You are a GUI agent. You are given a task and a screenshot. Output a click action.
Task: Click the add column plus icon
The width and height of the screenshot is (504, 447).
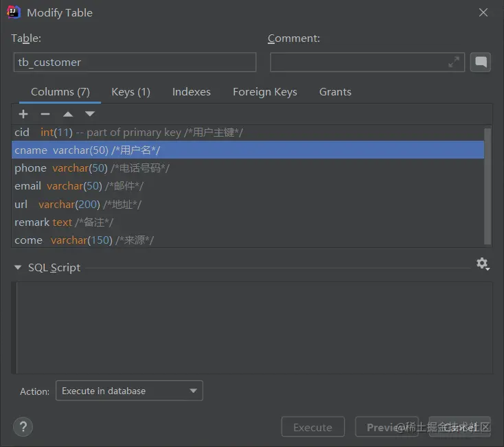pyautogui.click(x=23, y=114)
